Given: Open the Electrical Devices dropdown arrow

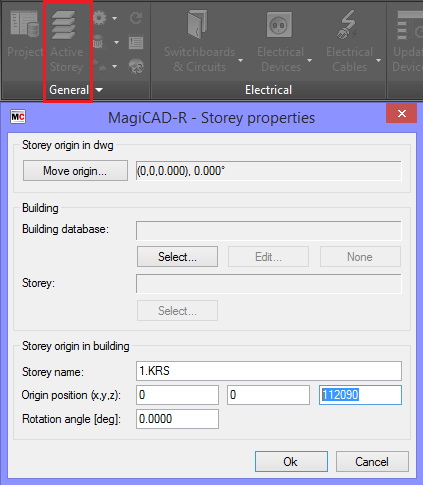Looking at the screenshot, I should click(309, 60).
